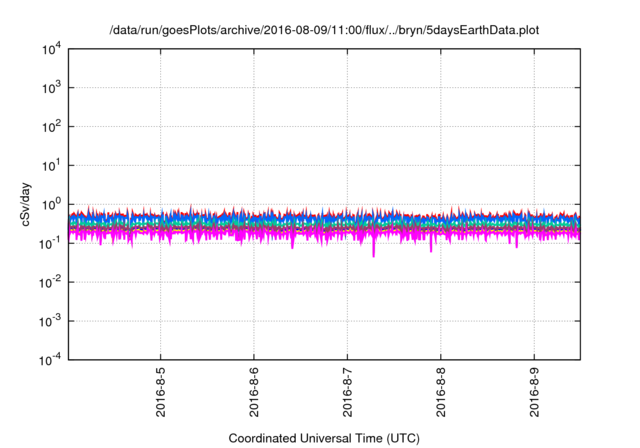Image resolution: width=640 pixels, height=448 pixels.
Task: Click the 10^-4 y-axis tick label
Action: click(50, 360)
